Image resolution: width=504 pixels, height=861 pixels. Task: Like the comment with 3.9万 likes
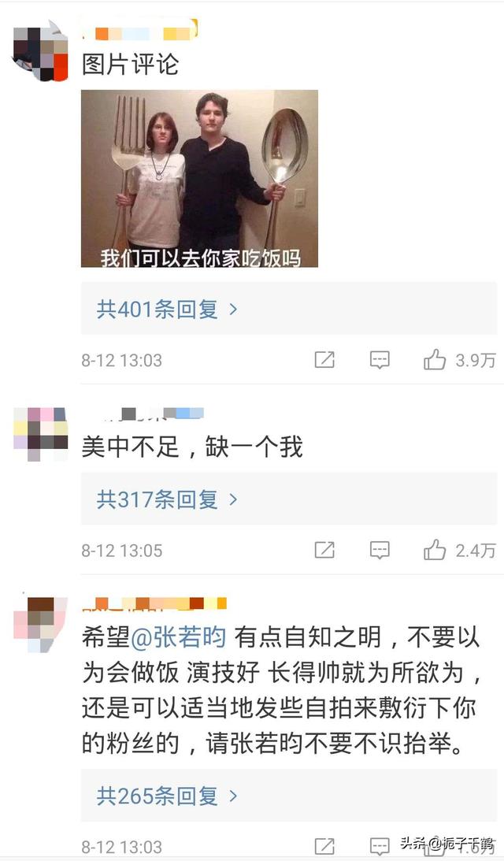pyautogui.click(x=434, y=360)
